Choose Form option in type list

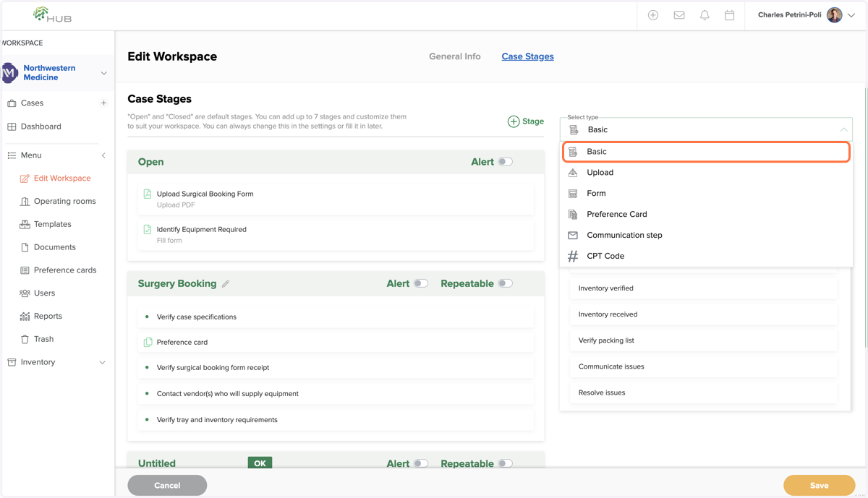click(706, 193)
